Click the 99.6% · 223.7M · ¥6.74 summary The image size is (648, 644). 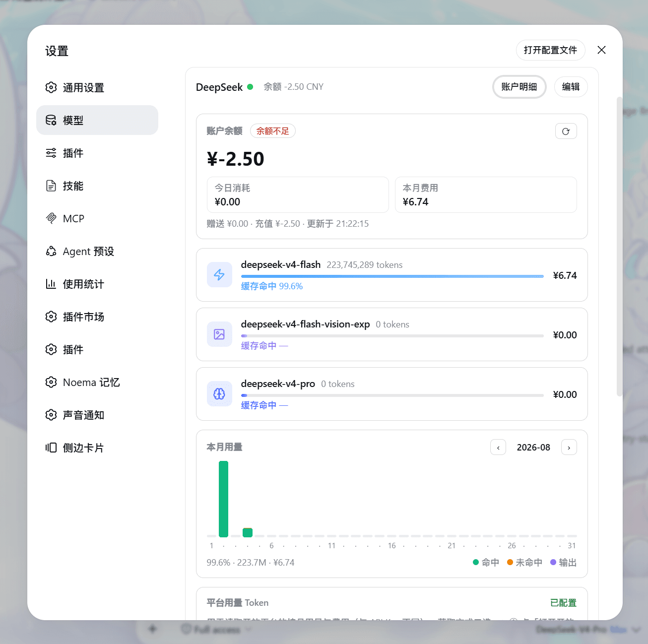pyautogui.click(x=251, y=563)
